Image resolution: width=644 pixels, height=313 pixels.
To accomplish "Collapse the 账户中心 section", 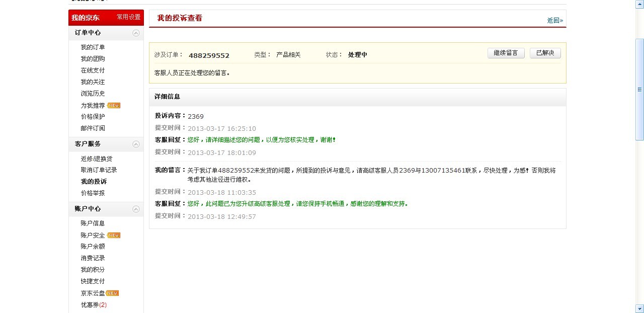I will 135,209.
